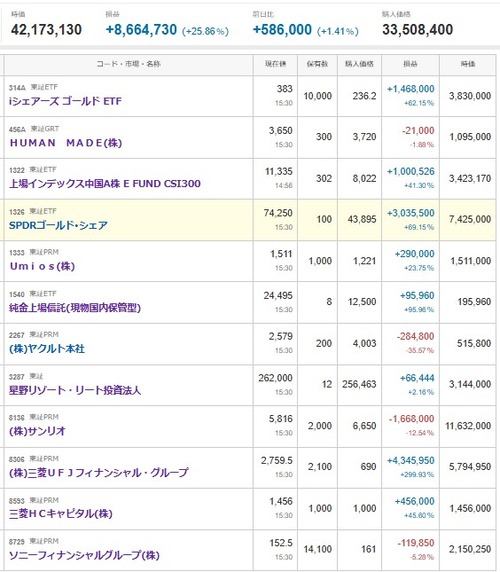500x572 pixels.
Task: Open 三菱HCキャピタル(株) stock link
Action: point(61,514)
